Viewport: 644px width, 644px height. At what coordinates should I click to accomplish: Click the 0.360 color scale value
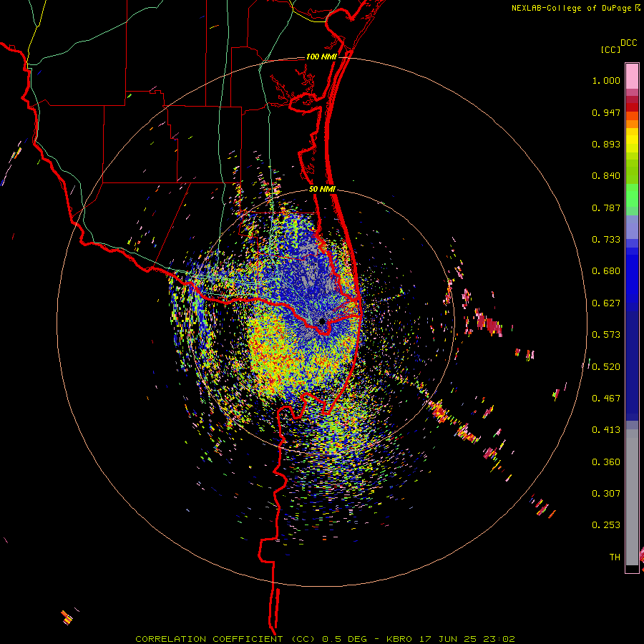click(x=606, y=462)
